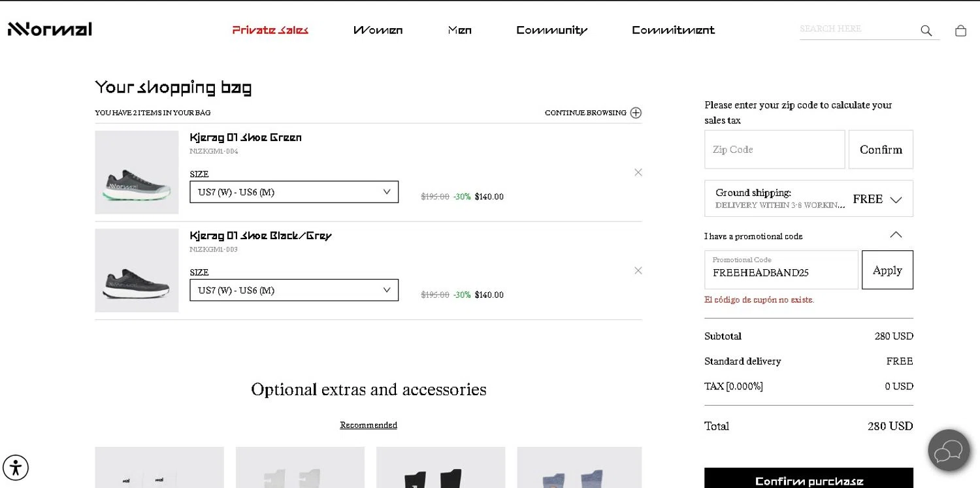The image size is (980, 488).
Task: Click the 'TAX [0.000%]' line
Action: [734, 386]
